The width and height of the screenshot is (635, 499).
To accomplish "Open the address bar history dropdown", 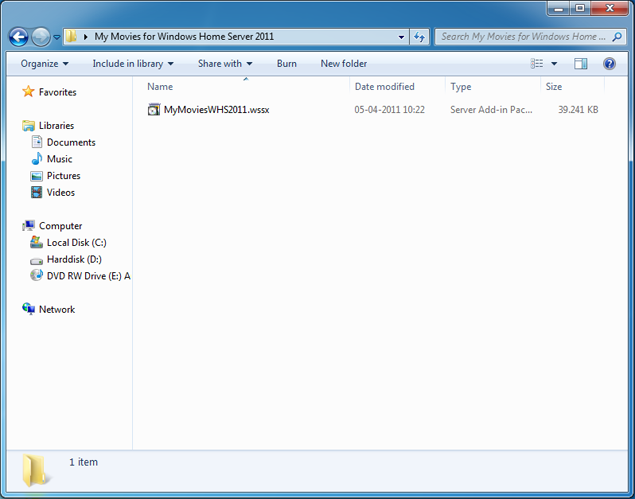I will 401,37.
